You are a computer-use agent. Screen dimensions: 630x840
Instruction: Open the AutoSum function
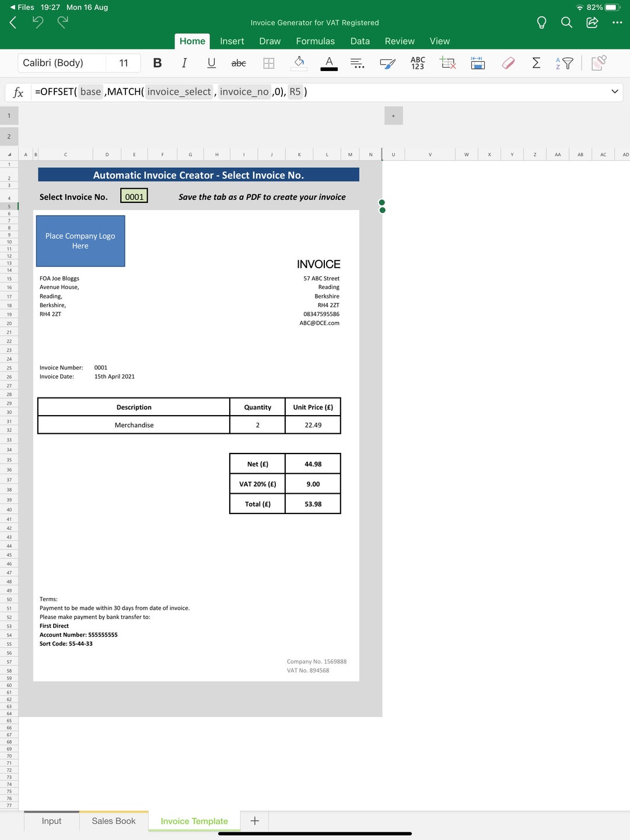click(x=535, y=63)
